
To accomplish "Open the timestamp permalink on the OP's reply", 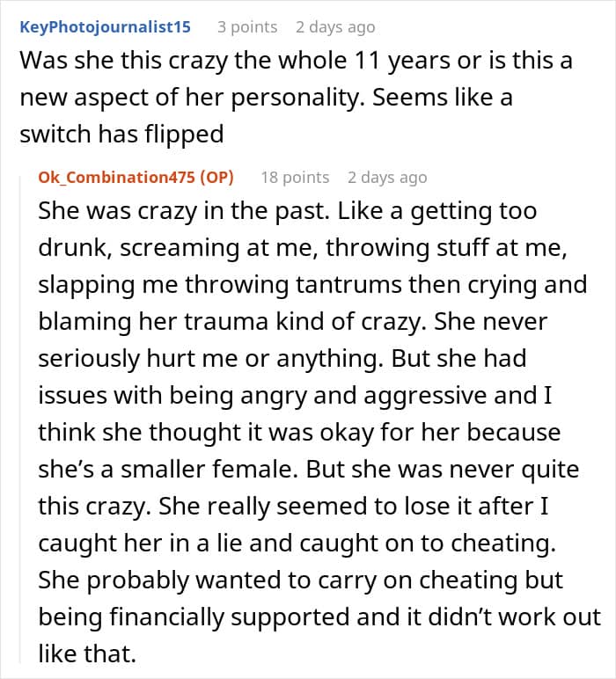I will click(x=387, y=177).
